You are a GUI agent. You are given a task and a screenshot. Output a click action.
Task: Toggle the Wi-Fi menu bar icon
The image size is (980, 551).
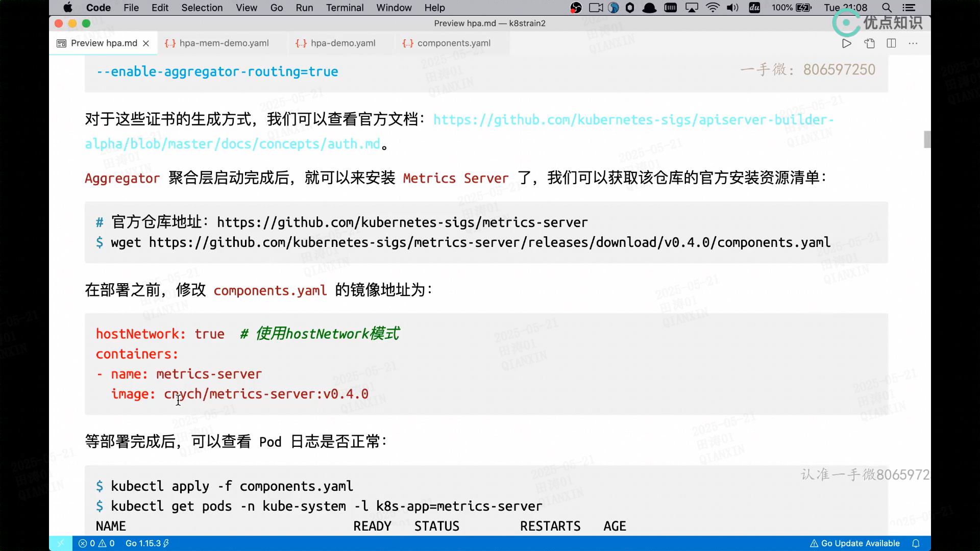coord(712,8)
